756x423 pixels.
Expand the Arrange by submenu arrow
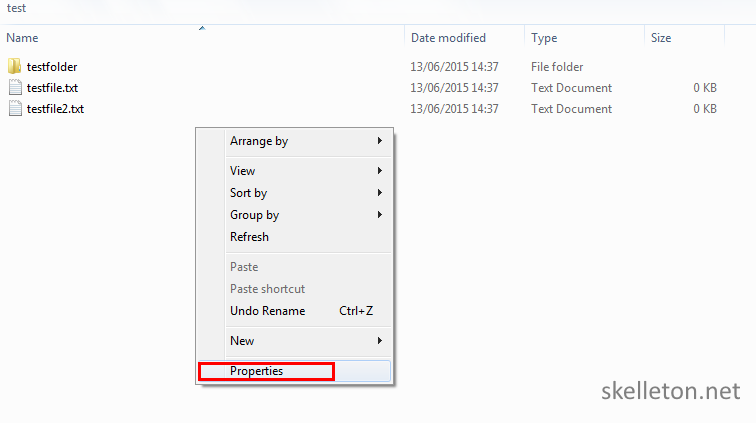380,140
